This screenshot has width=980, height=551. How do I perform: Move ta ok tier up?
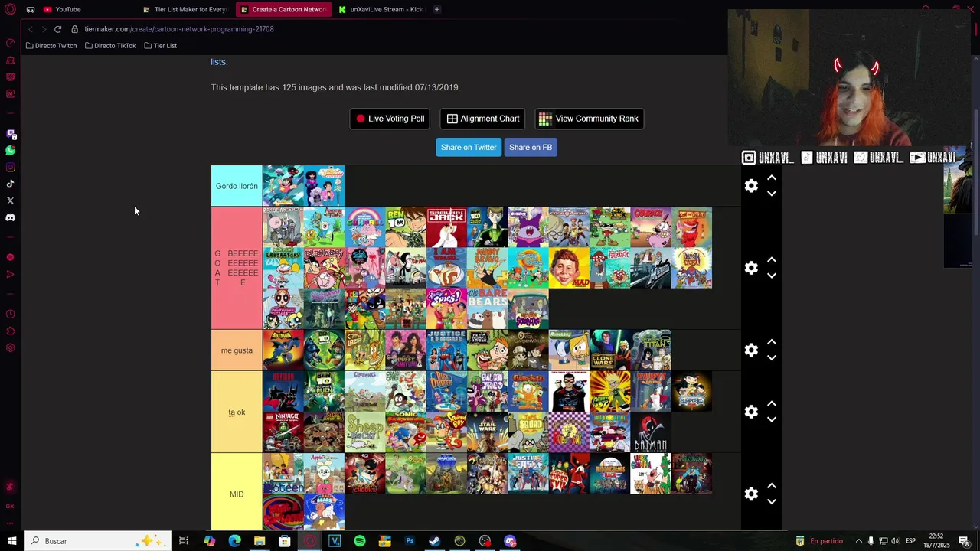(x=772, y=403)
